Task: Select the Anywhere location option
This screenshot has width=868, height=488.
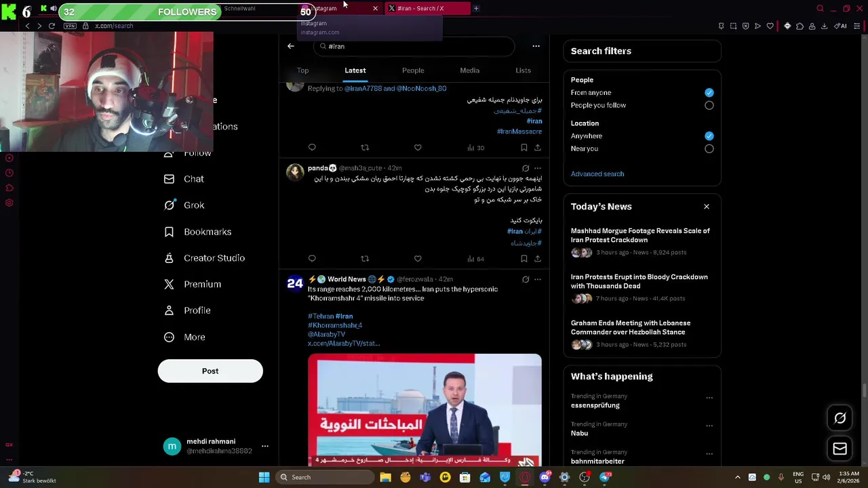Action: coord(709,136)
